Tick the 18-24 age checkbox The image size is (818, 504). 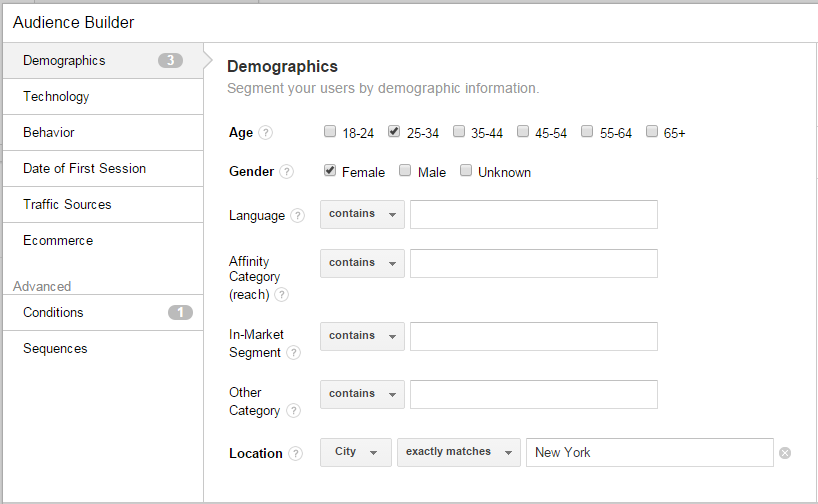[330, 131]
